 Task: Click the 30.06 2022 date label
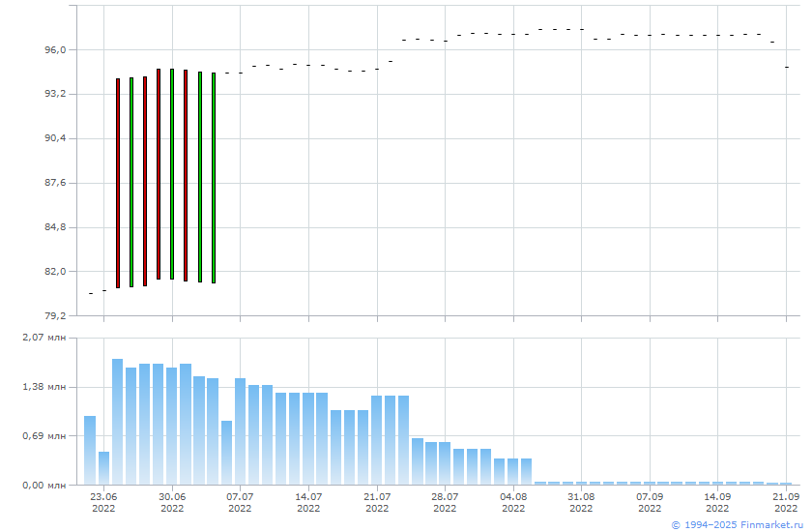click(172, 502)
